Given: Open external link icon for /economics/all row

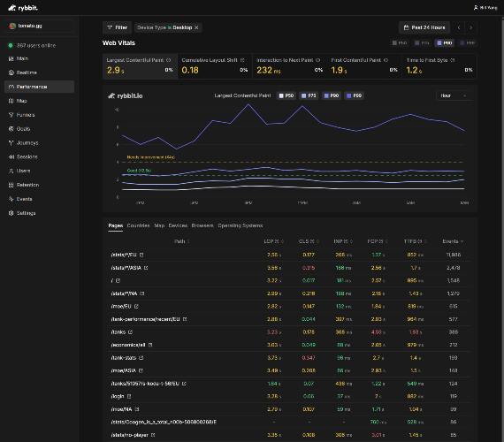Looking at the screenshot, I should 150,345.
